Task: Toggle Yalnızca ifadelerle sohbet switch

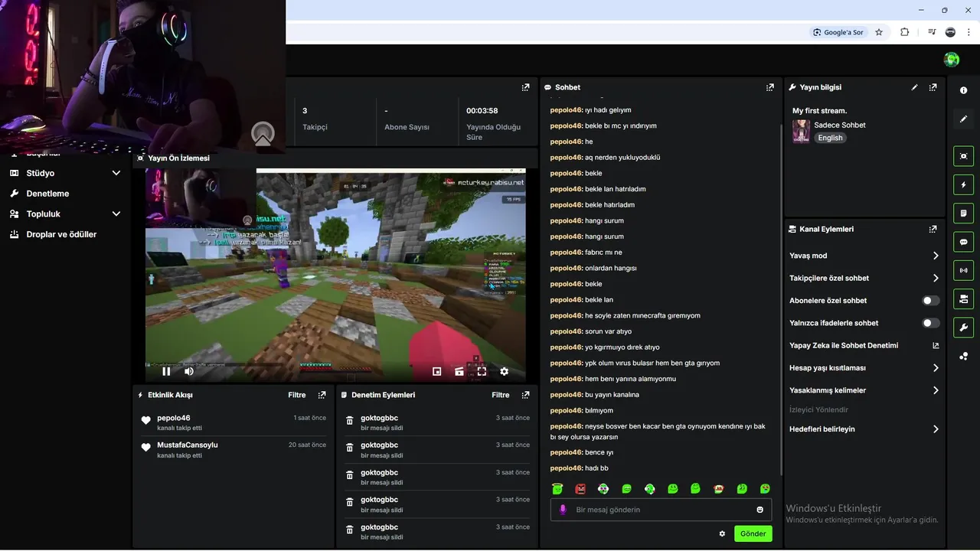Action: 931,323
